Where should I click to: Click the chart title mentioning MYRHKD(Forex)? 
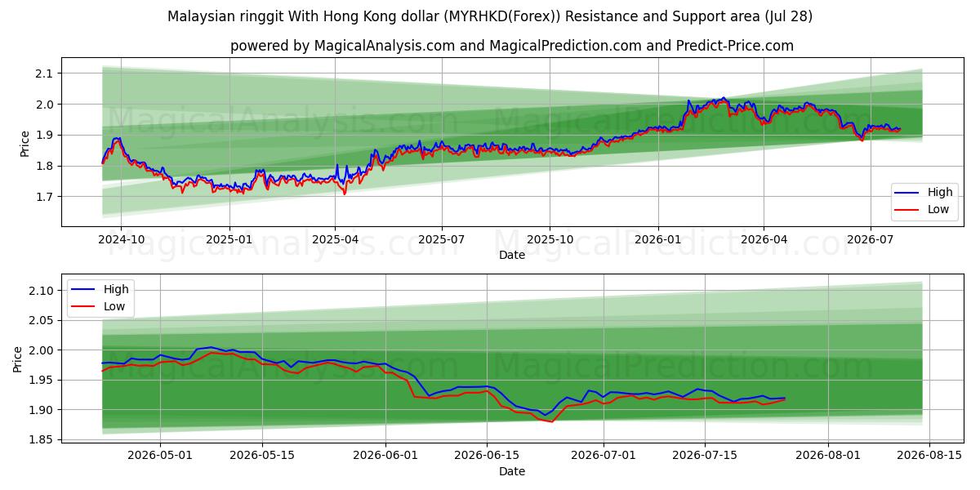click(x=490, y=16)
